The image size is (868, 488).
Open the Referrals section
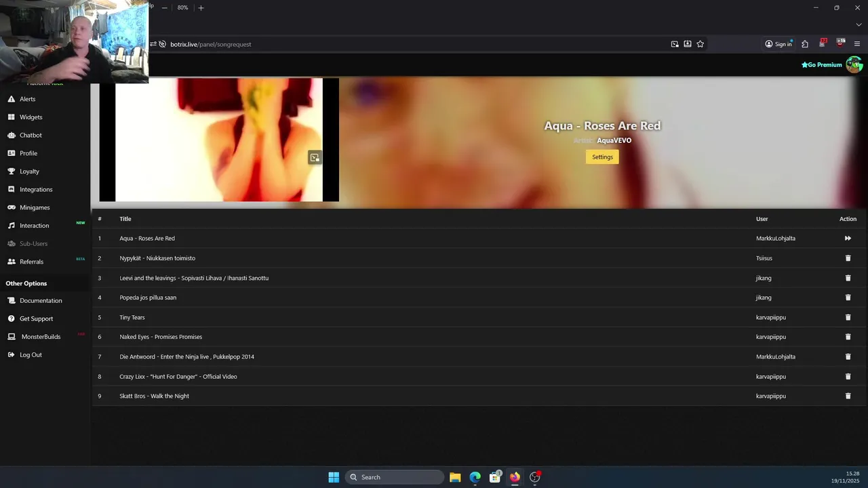coord(31,262)
